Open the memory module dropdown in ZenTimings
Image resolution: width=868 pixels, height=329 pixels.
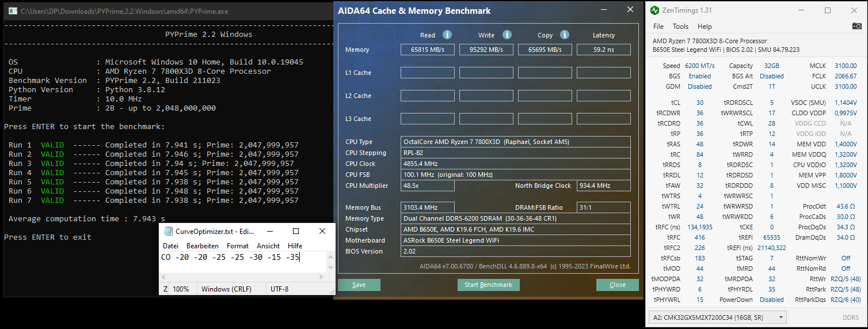pyautogui.click(x=718, y=317)
